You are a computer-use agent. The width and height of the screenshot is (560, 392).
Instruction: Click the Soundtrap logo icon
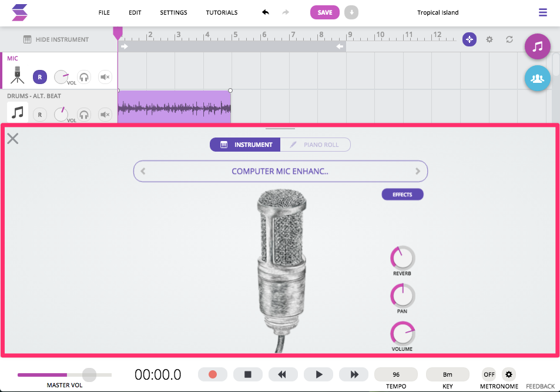[x=19, y=12]
